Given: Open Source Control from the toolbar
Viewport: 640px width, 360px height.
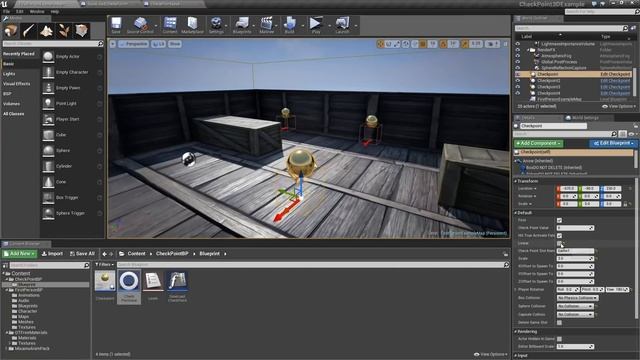Looking at the screenshot, I should [140, 24].
